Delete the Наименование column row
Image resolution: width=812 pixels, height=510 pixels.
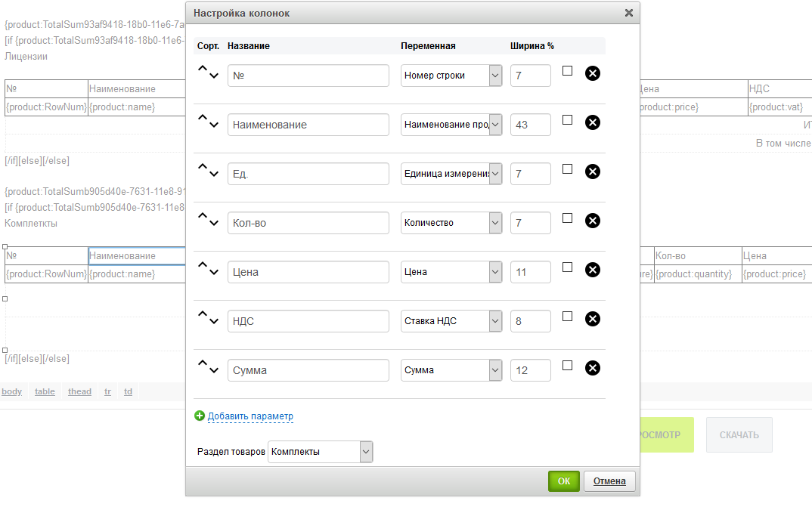[x=593, y=122]
